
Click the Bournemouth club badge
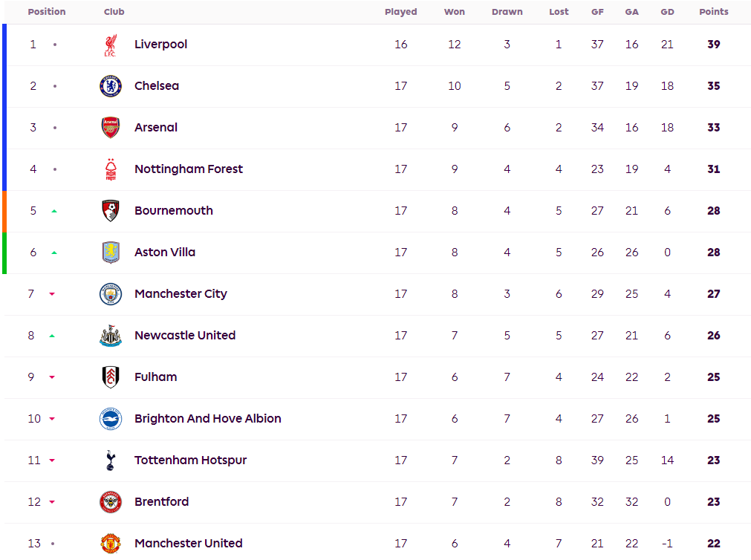click(x=111, y=211)
